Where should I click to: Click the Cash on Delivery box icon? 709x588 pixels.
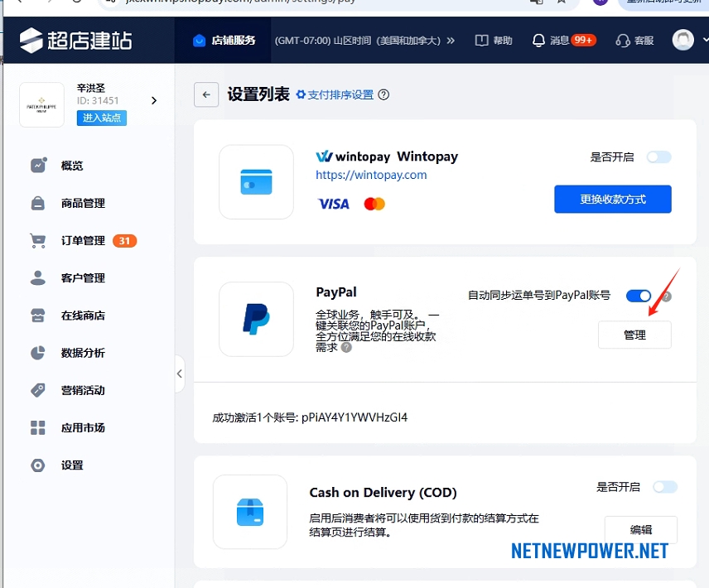[x=250, y=512]
